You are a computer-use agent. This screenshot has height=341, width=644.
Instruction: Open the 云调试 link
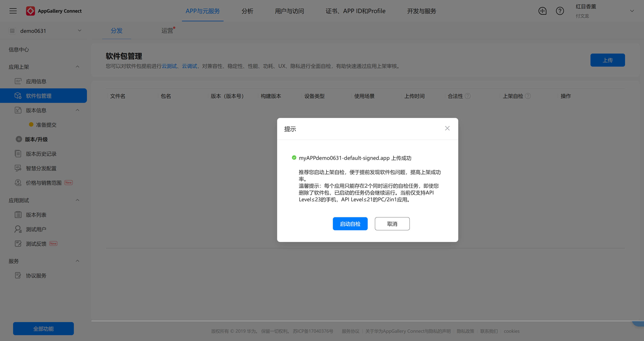[x=189, y=66]
